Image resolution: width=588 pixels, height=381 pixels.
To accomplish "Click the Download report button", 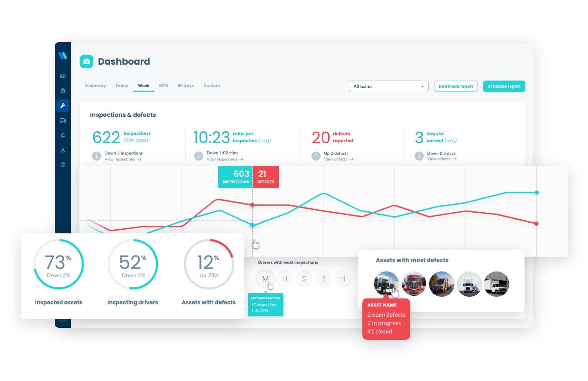I will coord(456,86).
